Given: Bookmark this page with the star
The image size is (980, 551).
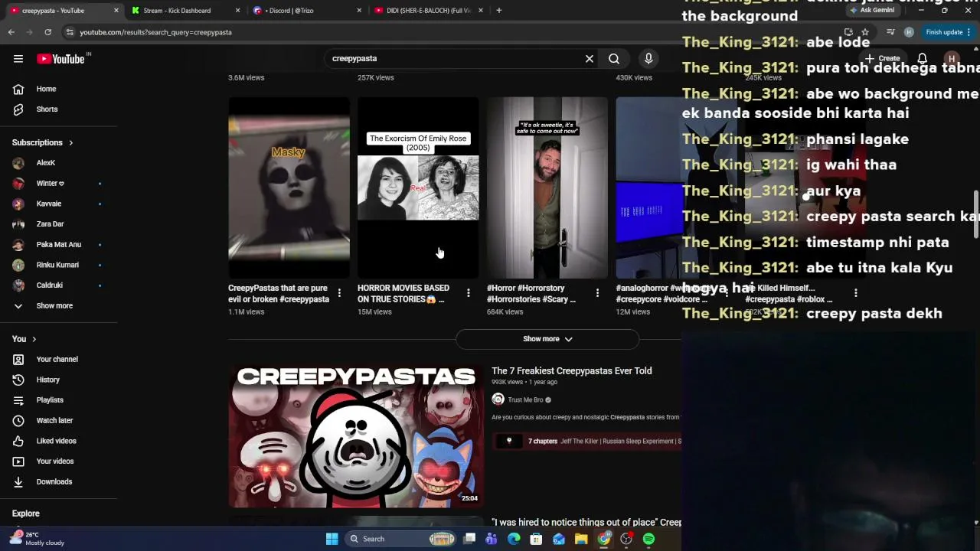Looking at the screenshot, I should [x=865, y=32].
